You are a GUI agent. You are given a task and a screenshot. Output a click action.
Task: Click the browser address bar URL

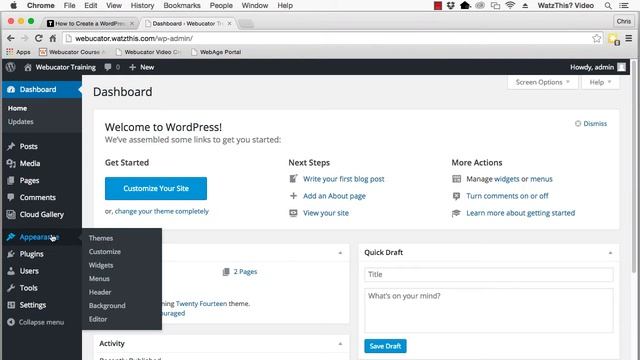tap(134, 38)
